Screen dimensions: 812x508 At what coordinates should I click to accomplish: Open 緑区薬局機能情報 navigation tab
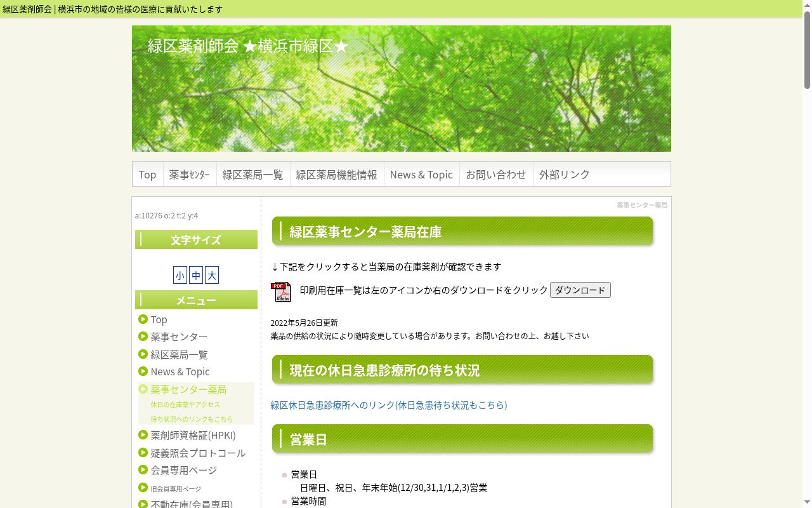tap(336, 174)
